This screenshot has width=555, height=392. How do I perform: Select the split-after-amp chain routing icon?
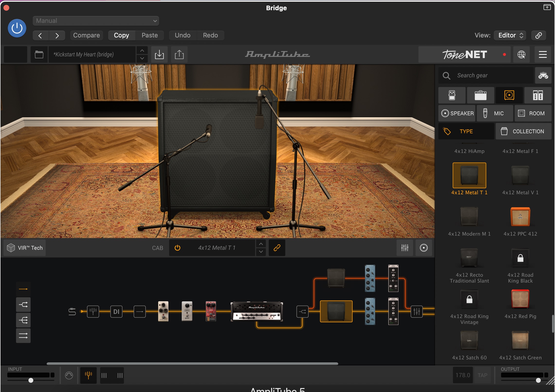[23, 305]
